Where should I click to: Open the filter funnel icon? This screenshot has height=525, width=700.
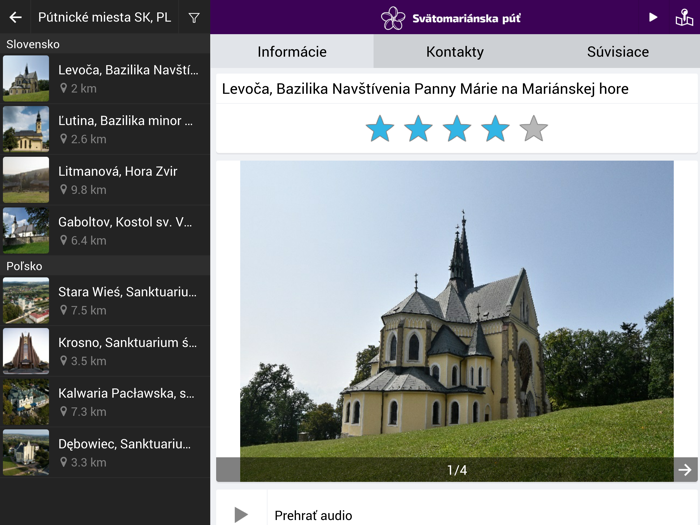coord(194,18)
